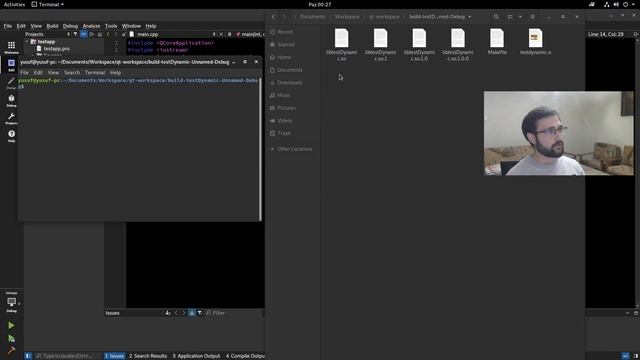
Task: Open Terminal window's Search menu
Action: (72, 73)
